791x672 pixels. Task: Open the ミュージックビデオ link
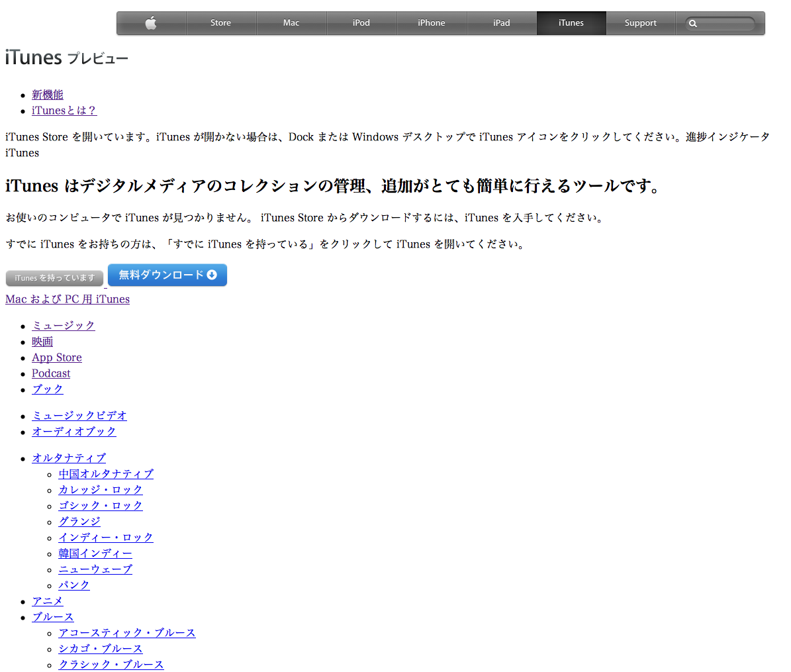[x=79, y=416]
